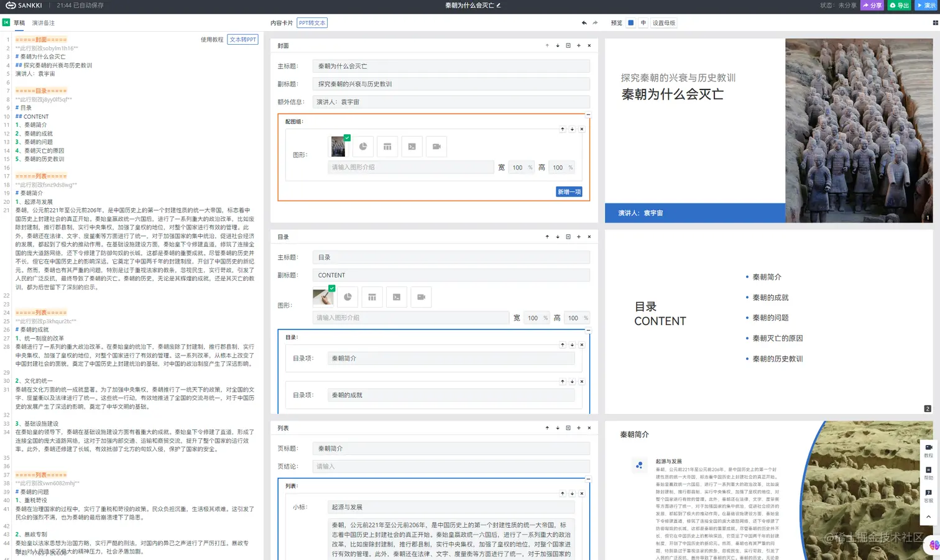940x560 pixels.
Task: Delete the 目录 card with its X icon
Action: click(x=589, y=237)
